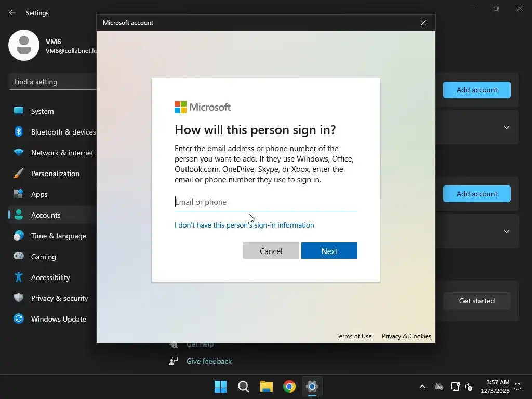Click the Give feedback icon
The height and width of the screenshot is (399, 532).
[174, 361]
